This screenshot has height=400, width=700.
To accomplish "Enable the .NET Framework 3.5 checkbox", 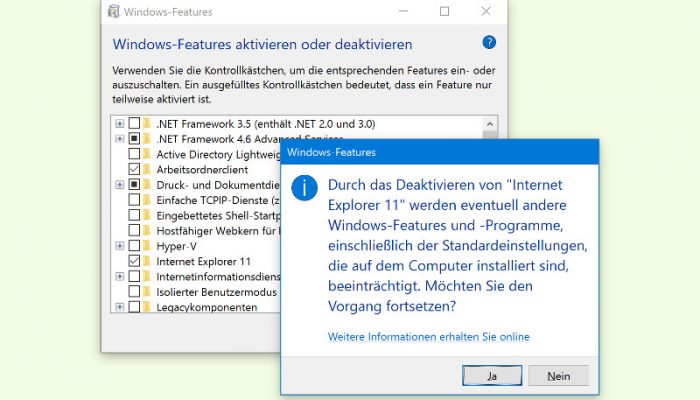I will (x=134, y=123).
